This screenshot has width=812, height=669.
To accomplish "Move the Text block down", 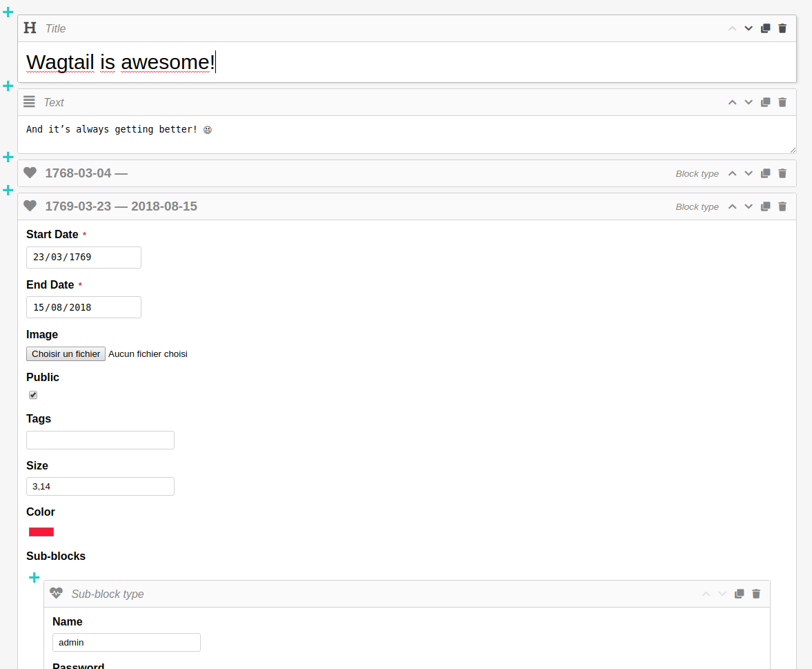I will click(x=749, y=102).
